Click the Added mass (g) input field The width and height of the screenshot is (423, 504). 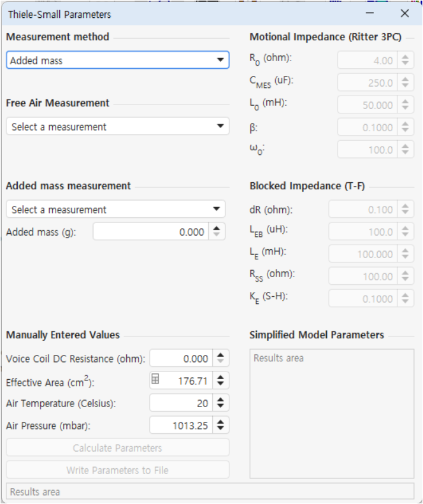pos(152,232)
